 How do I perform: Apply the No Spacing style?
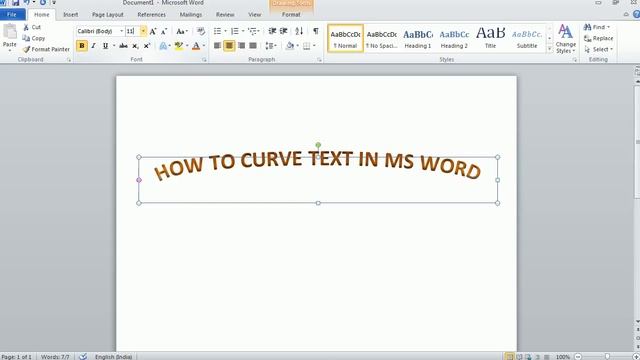pos(382,39)
